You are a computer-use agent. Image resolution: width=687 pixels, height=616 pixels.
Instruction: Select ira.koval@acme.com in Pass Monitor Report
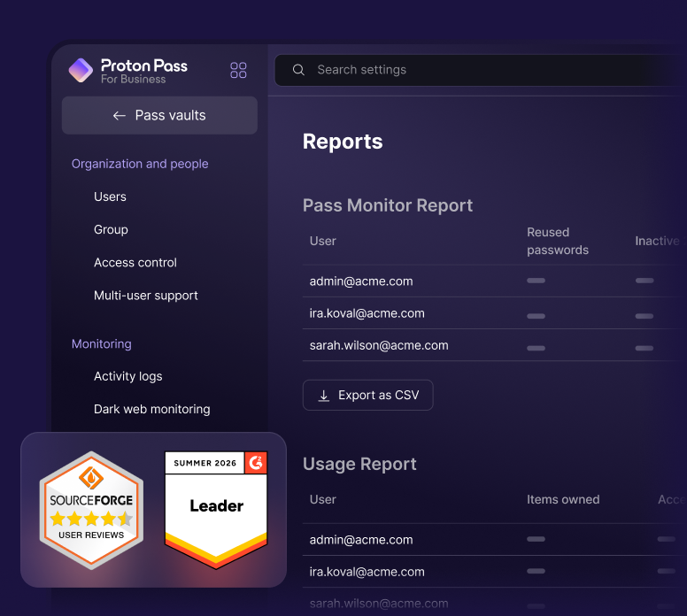click(367, 313)
